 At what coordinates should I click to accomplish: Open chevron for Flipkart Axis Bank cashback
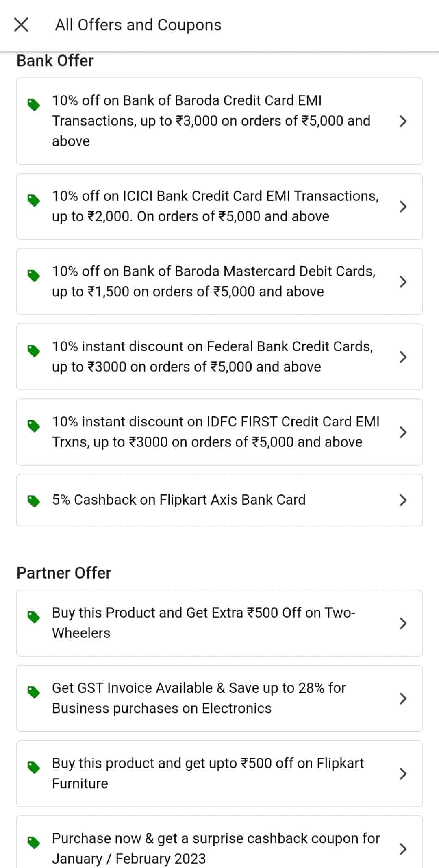pyautogui.click(x=403, y=500)
